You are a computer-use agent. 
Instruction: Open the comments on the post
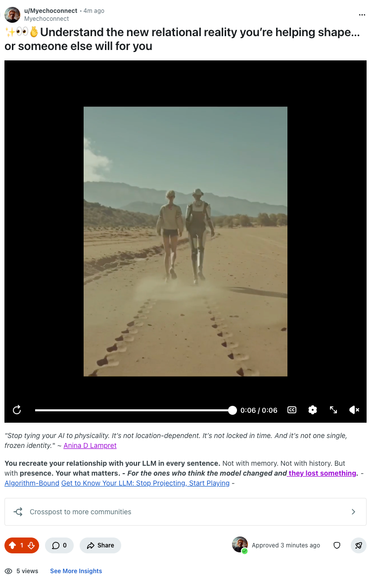(x=59, y=545)
